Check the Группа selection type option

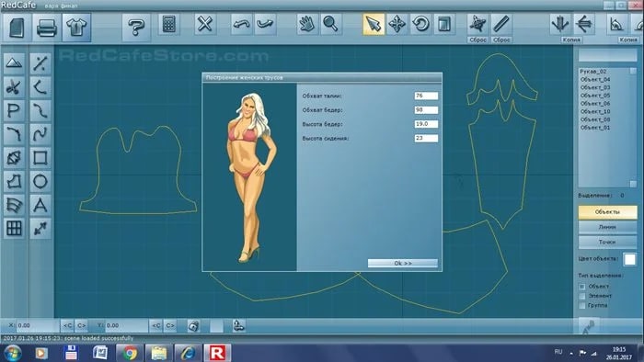pyautogui.click(x=582, y=305)
